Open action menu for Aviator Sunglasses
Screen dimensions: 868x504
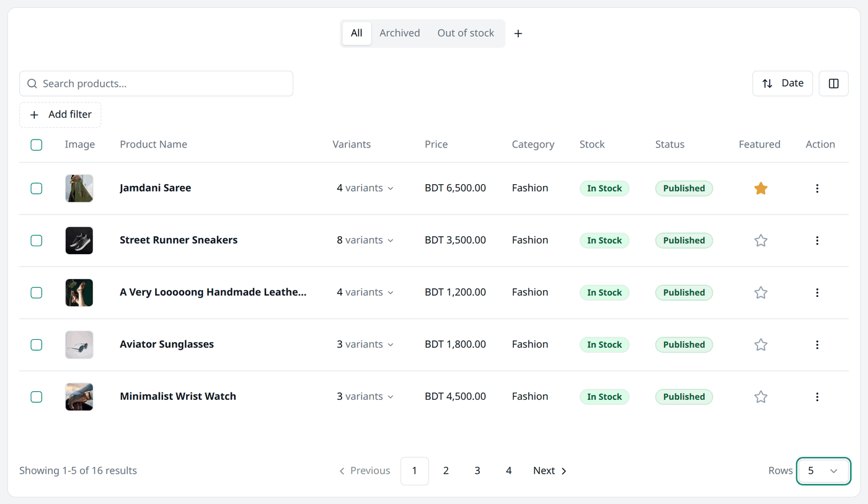point(817,345)
